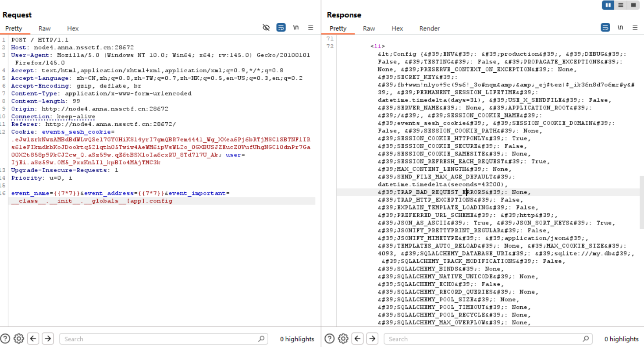Open Request search help icon
644x347 pixels.
point(5,339)
